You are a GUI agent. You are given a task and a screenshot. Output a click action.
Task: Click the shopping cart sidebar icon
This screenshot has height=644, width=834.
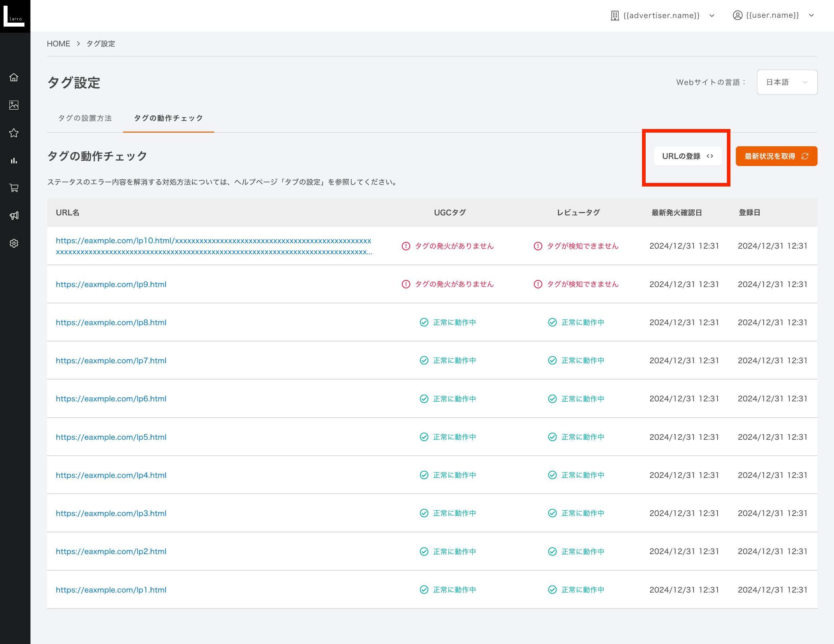tap(14, 188)
